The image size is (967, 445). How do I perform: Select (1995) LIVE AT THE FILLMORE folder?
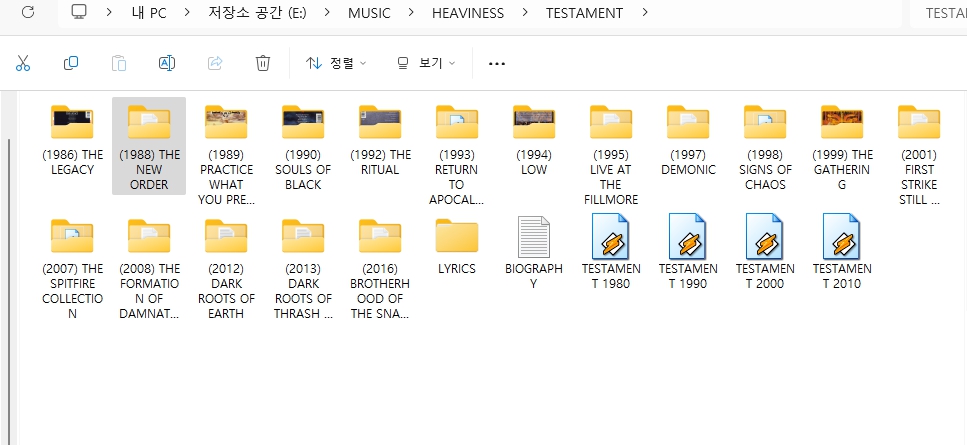pyautogui.click(x=611, y=154)
